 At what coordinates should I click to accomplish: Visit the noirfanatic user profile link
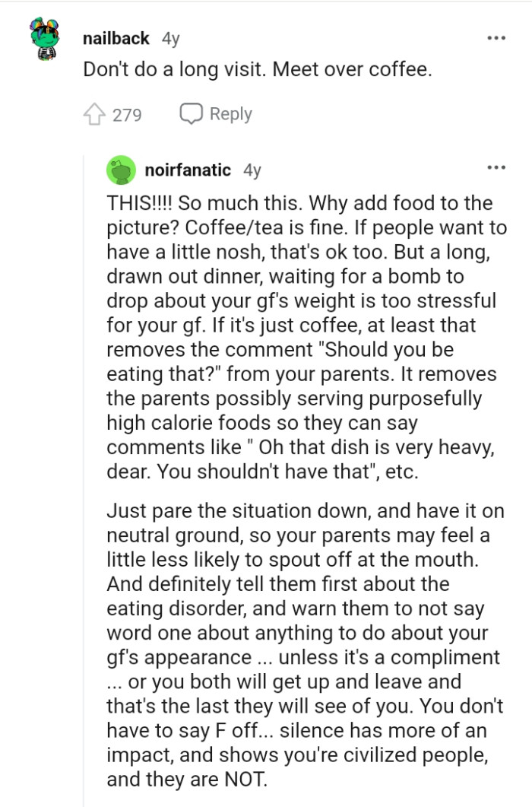(188, 170)
